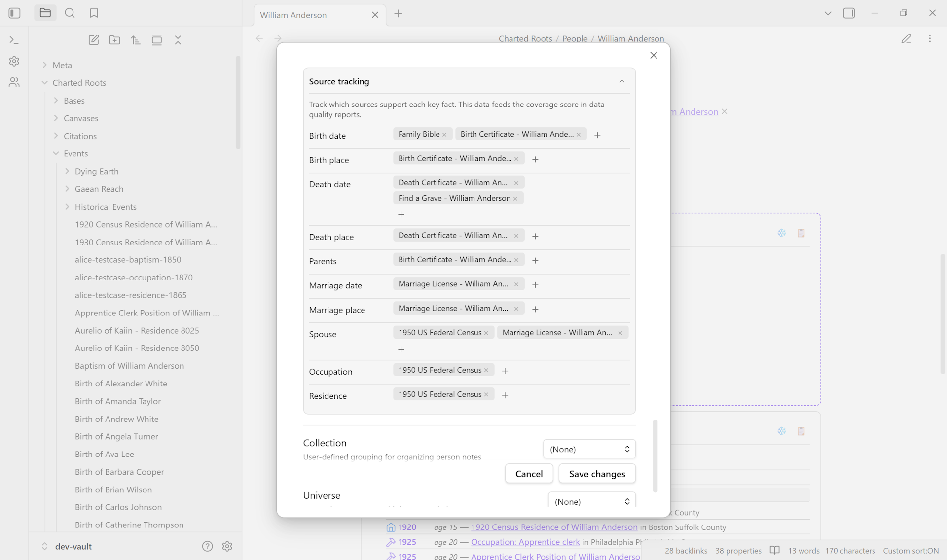The width and height of the screenshot is (947, 560).
Task: Click Custom sort:ON in status bar
Action: click(x=911, y=551)
